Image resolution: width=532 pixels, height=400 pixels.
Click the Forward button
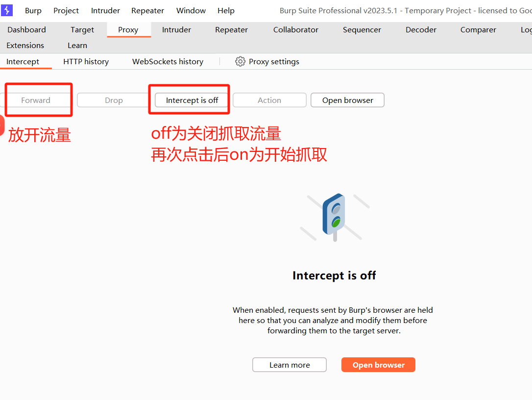(x=35, y=100)
